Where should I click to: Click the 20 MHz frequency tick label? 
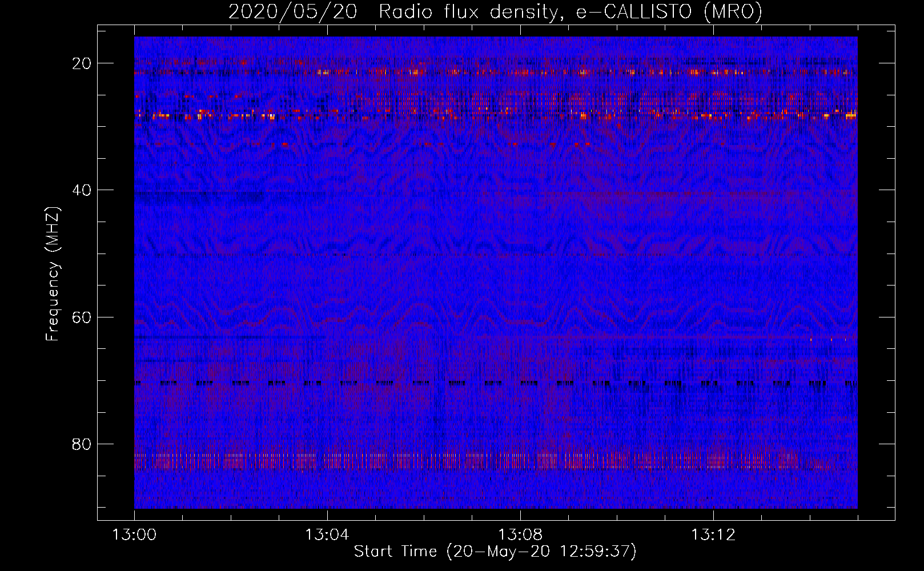click(82, 63)
